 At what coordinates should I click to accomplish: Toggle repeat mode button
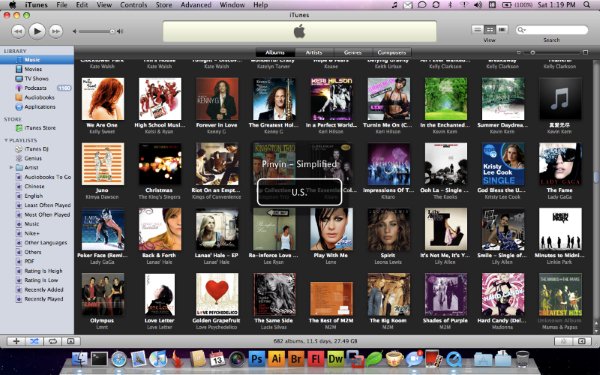click(52, 341)
